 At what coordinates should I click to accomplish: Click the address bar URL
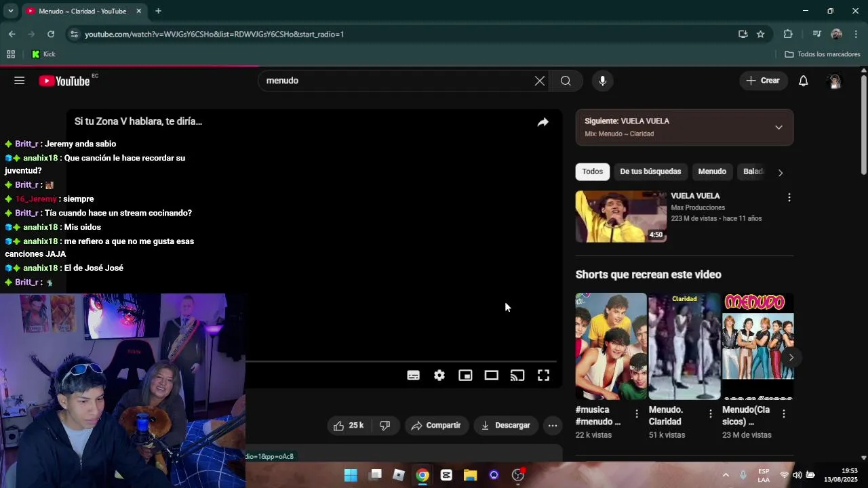click(214, 34)
